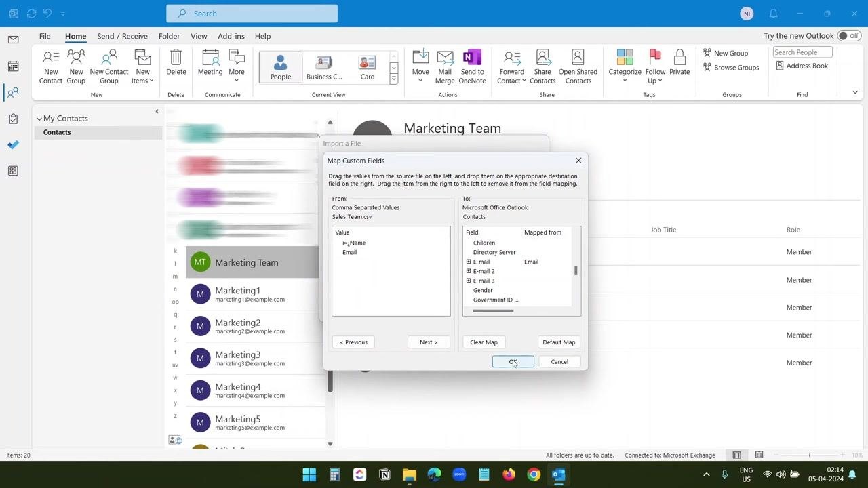Toggle Try the new Outlook switch
868x488 pixels.
tap(848, 36)
